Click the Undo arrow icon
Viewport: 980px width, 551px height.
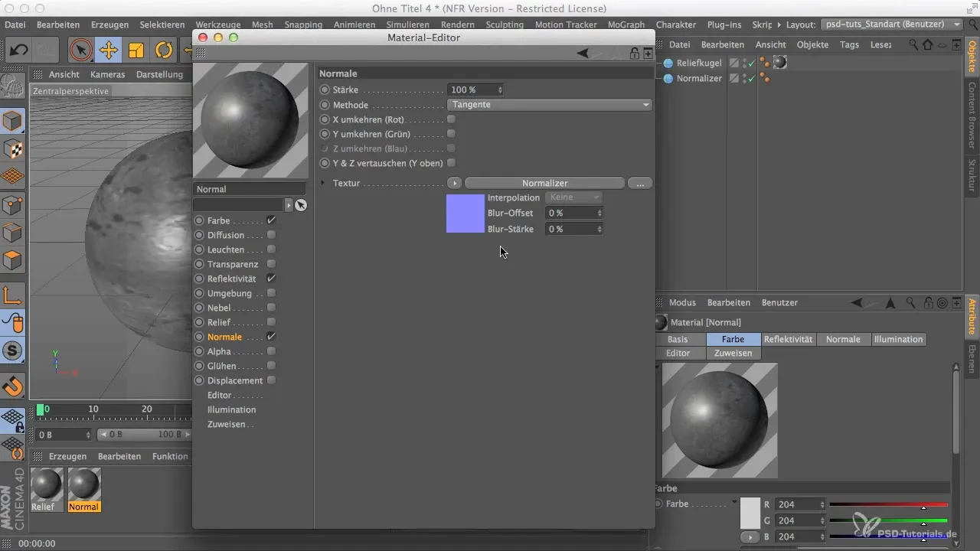[19, 51]
